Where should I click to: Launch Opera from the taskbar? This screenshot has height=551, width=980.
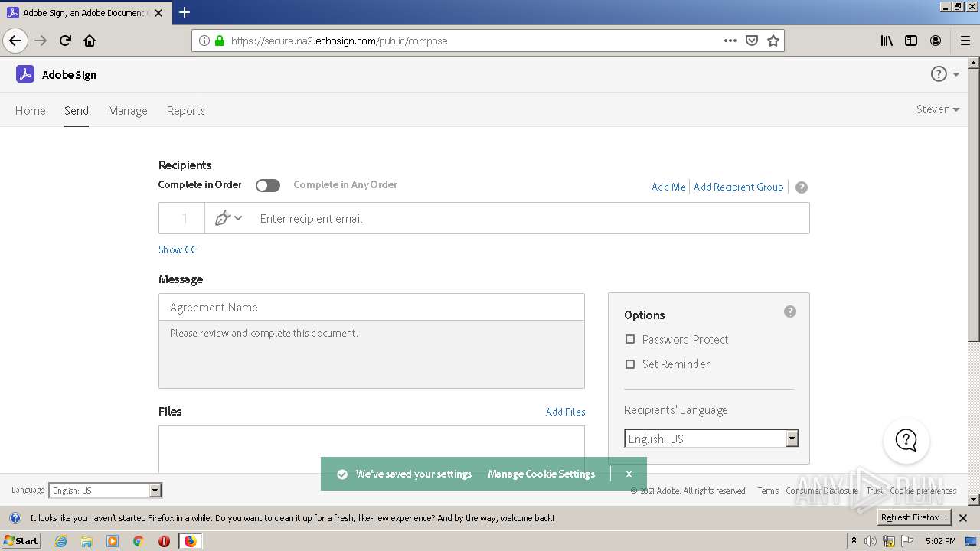[164, 541]
